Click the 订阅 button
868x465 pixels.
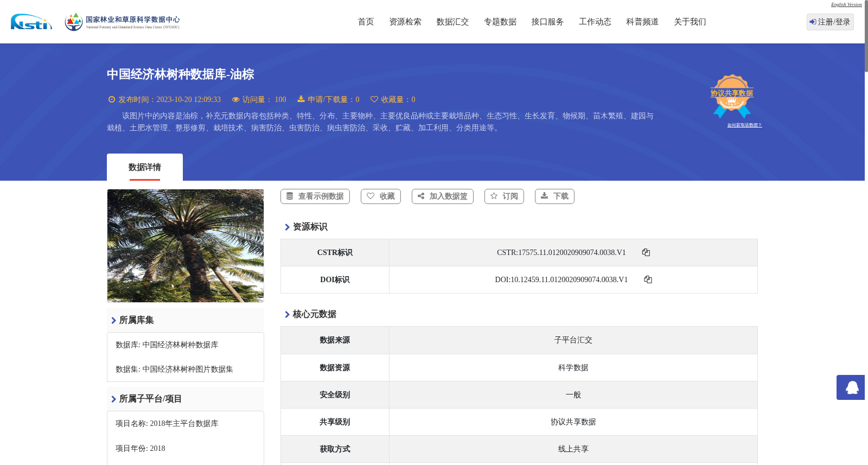point(504,196)
